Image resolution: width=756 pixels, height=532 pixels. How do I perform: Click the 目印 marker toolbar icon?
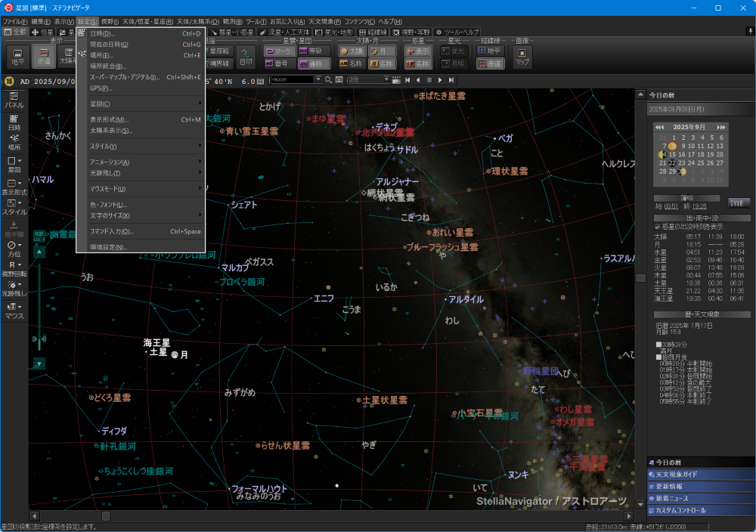coord(246,57)
